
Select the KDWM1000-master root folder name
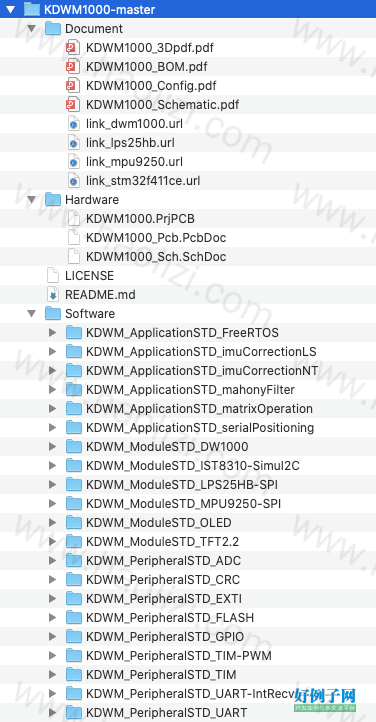pos(100,9)
